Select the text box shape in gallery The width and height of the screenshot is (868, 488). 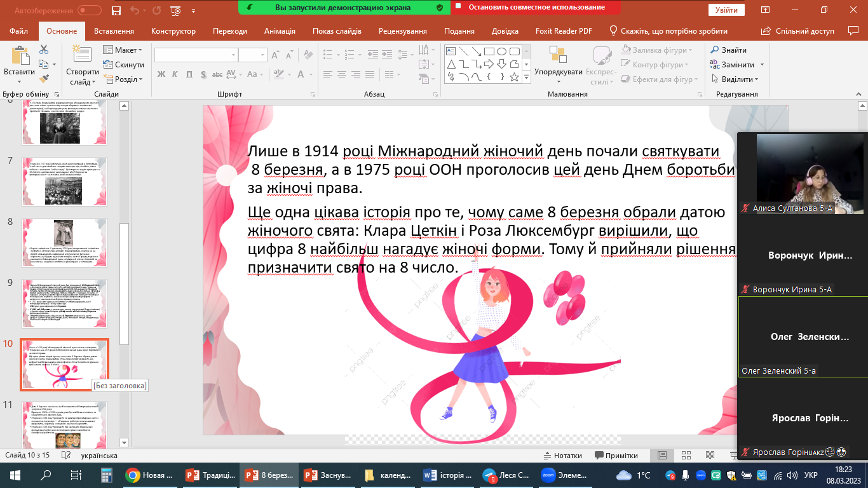click(x=452, y=51)
